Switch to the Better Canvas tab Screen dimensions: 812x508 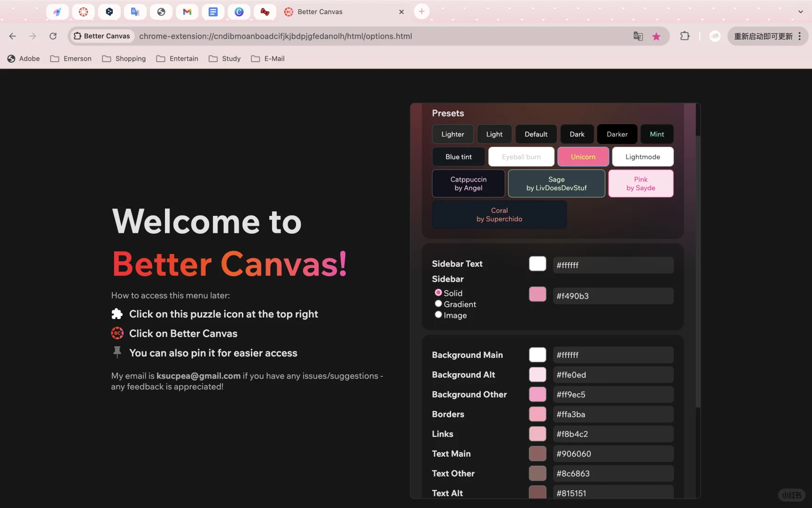point(343,12)
